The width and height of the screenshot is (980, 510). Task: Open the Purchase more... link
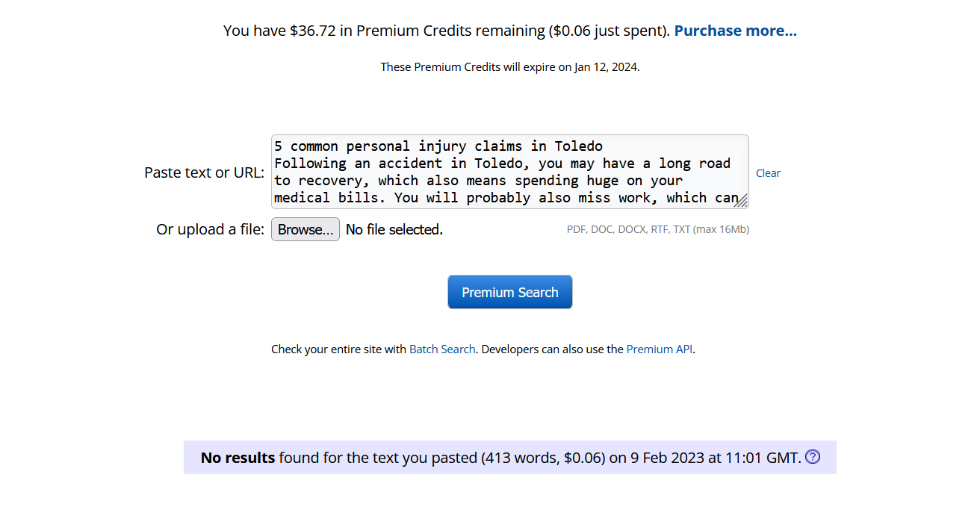click(x=735, y=31)
